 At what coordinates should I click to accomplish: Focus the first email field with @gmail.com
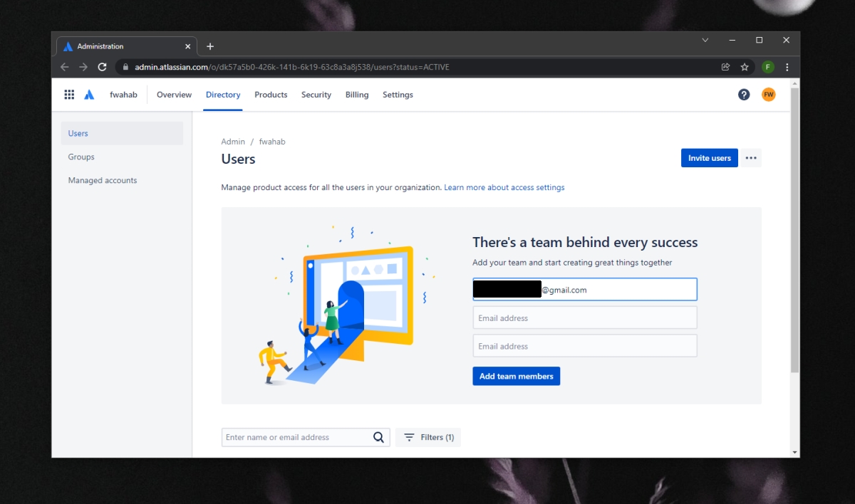585,290
